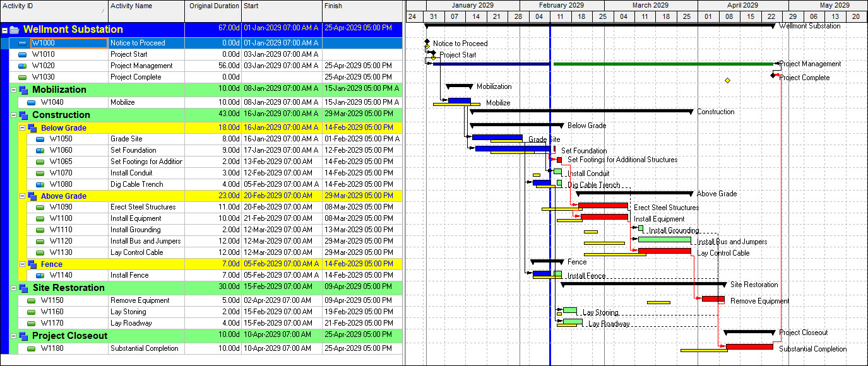868x366 pixels.
Task: Collapse the Above Grade group
Action: point(22,196)
